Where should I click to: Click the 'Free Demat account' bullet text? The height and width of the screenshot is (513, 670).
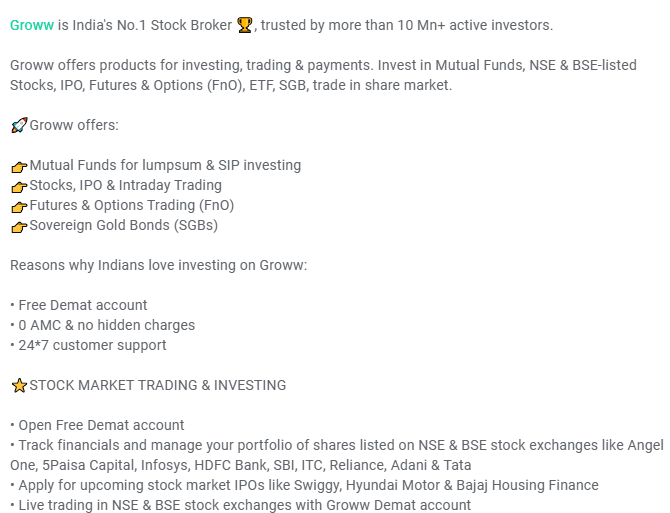[82, 305]
